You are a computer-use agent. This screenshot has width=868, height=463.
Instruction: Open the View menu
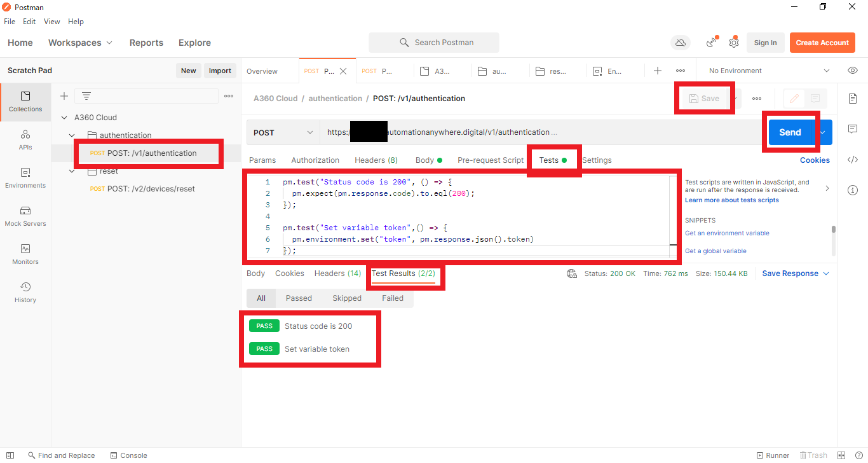(x=52, y=22)
